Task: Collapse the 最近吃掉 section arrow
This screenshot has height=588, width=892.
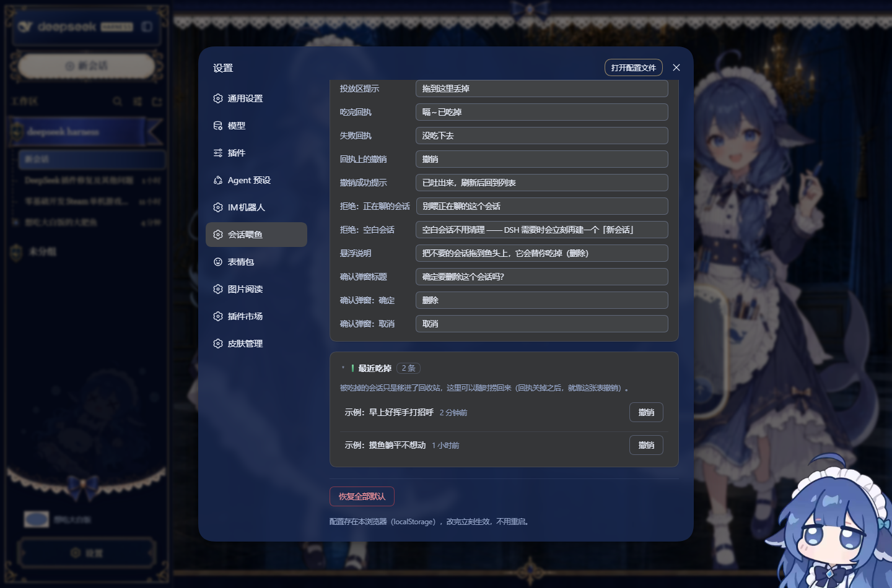Action: [343, 368]
